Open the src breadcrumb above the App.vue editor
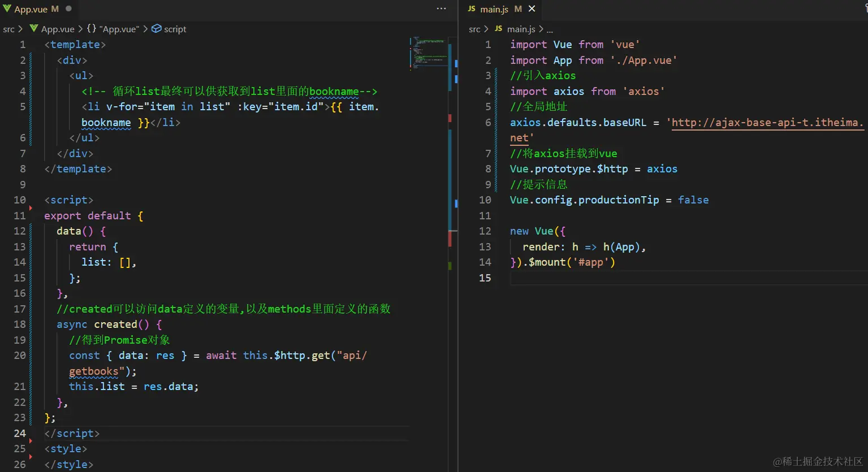The width and height of the screenshot is (868, 472). 8,29
